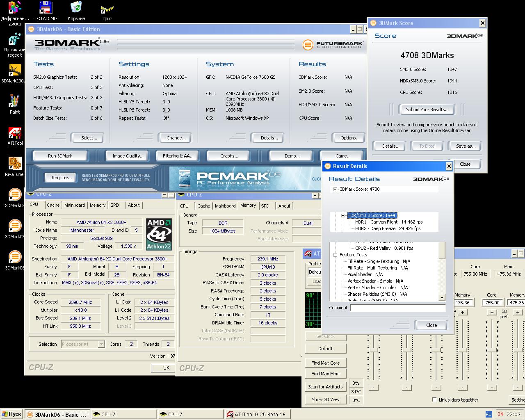Click Save as... in the 3DMark Score window
Image resolution: width=525 pixels, height=420 pixels.
(466, 146)
